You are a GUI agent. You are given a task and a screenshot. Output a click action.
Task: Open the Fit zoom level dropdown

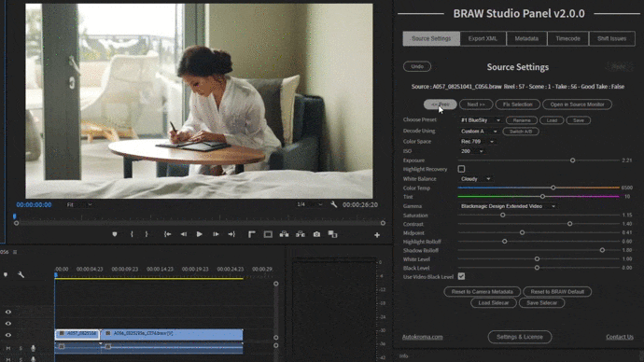79,204
